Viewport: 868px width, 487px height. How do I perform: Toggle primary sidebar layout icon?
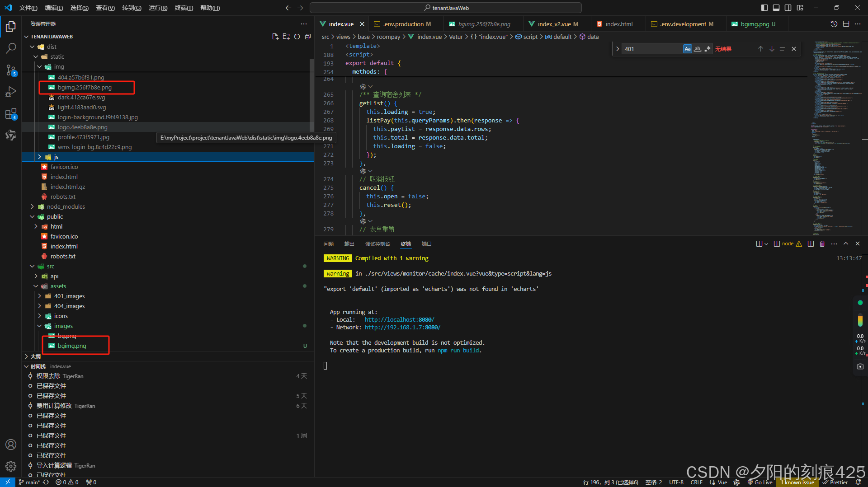click(764, 8)
